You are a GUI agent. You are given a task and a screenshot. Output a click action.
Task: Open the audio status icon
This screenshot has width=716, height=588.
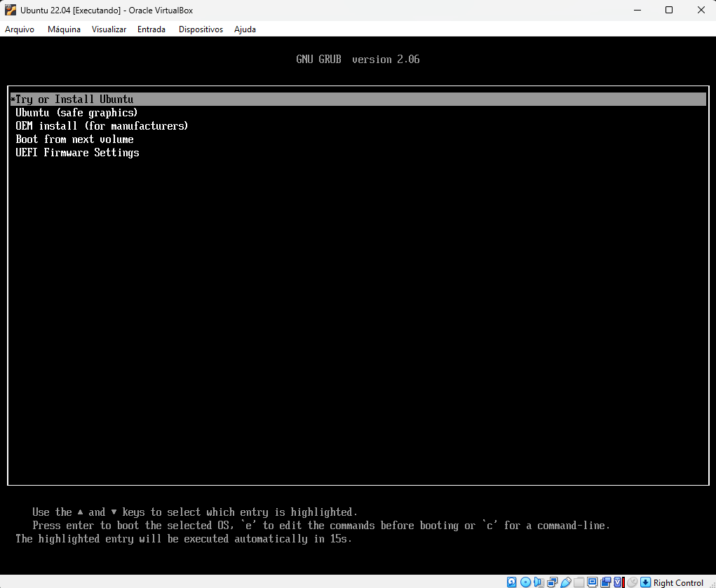[539, 582]
